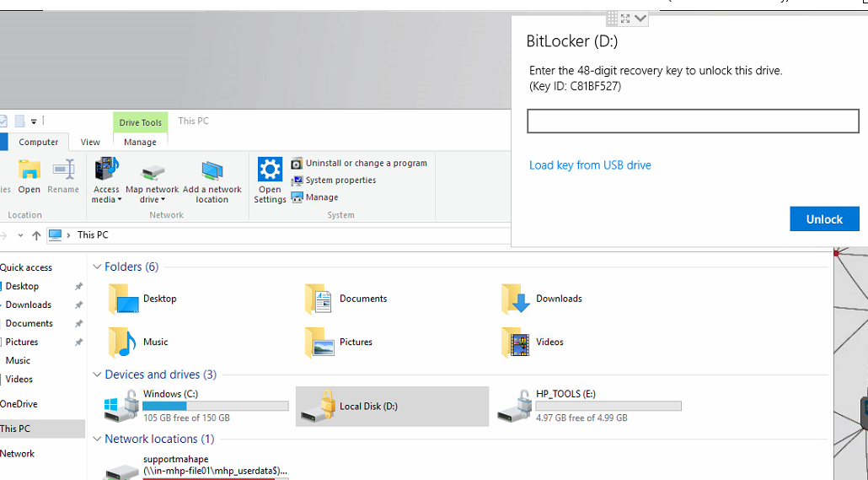This screenshot has height=480, width=868.
Task: Collapse the Network locations group
Action: (x=97, y=440)
